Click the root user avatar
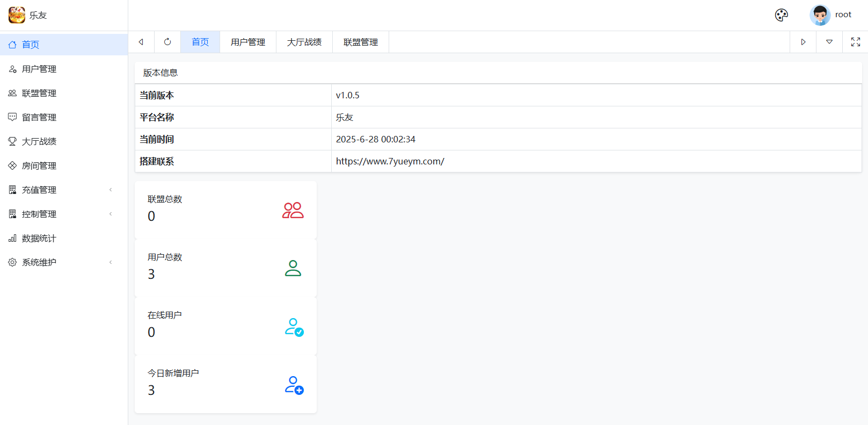Image resolution: width=868 pixels, height=425 pixels. point(820,15)
